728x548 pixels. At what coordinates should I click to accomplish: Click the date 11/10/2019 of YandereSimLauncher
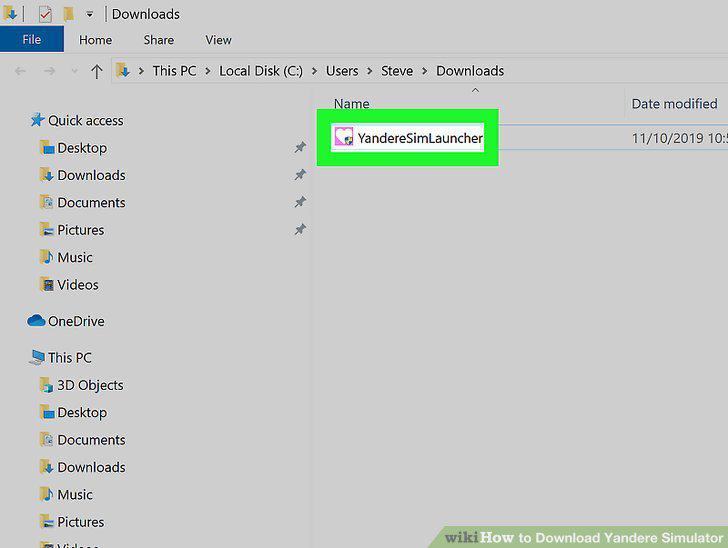[668, 138]
